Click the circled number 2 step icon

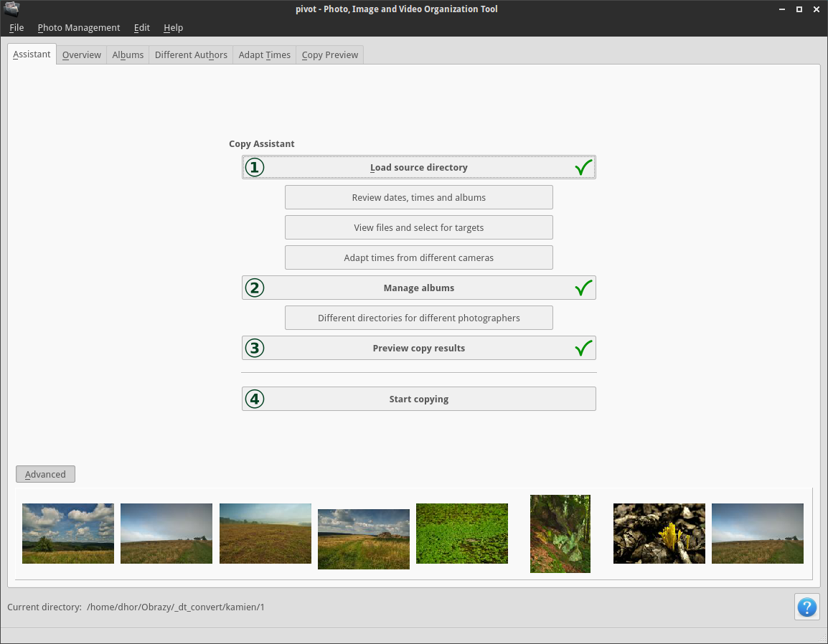coord(255,288)
